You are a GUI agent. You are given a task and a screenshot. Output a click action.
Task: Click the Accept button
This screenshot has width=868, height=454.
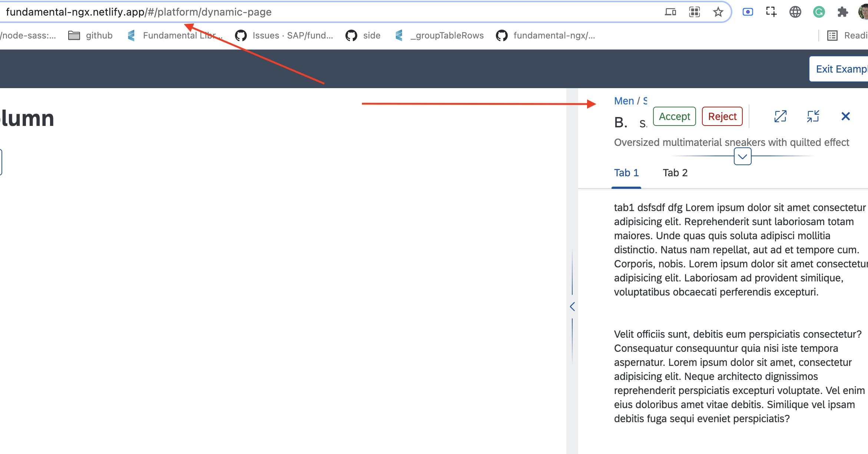tap(675, 116)
